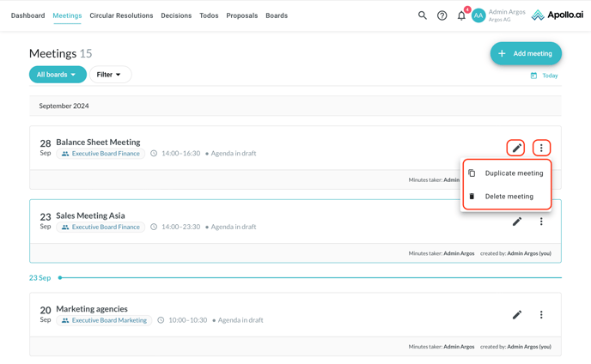Switch to the Circular Resolutions tab
The height and width of the screenshot is (364, 591).
pyautogui.click(x=121, y=15)
